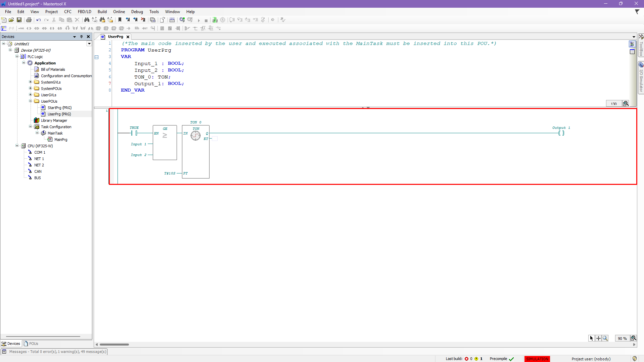This screenshot has height=362, width=644.
Task: Expand the SystemGVLs folder
Action: click(x=30, y=82)
